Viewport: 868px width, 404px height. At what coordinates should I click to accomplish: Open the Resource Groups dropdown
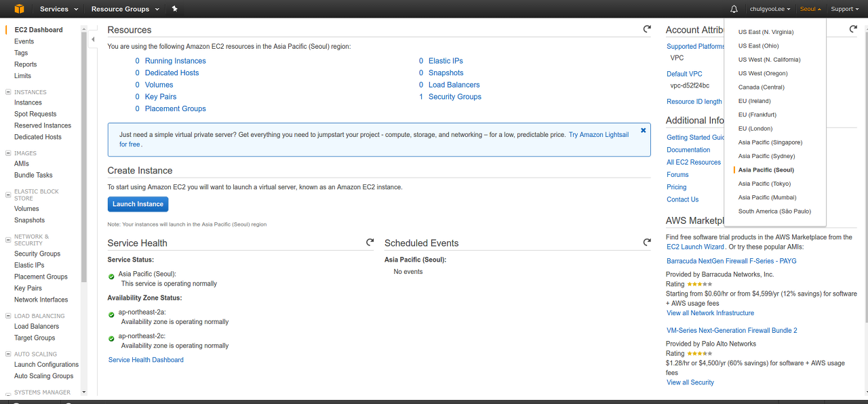tap(125, 9)
